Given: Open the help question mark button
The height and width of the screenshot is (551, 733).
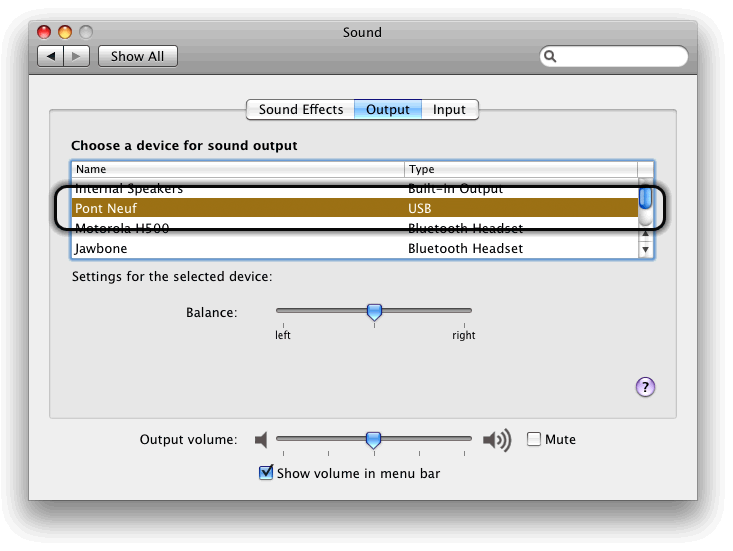Looking at the screenshot, I should tap(645, 387).
